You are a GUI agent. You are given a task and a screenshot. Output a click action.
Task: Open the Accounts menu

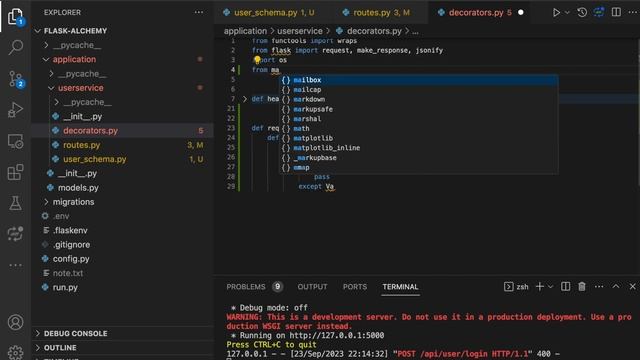(x=16, y=322)
